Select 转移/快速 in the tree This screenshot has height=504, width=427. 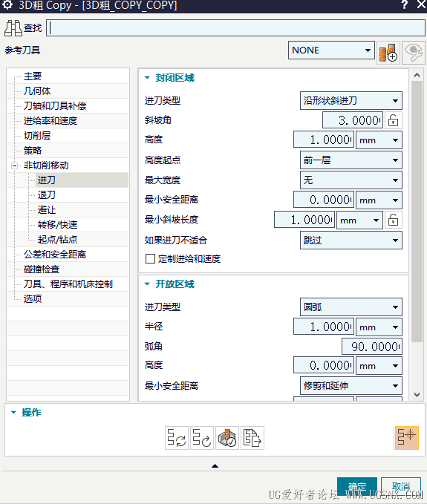coord(58,224)
